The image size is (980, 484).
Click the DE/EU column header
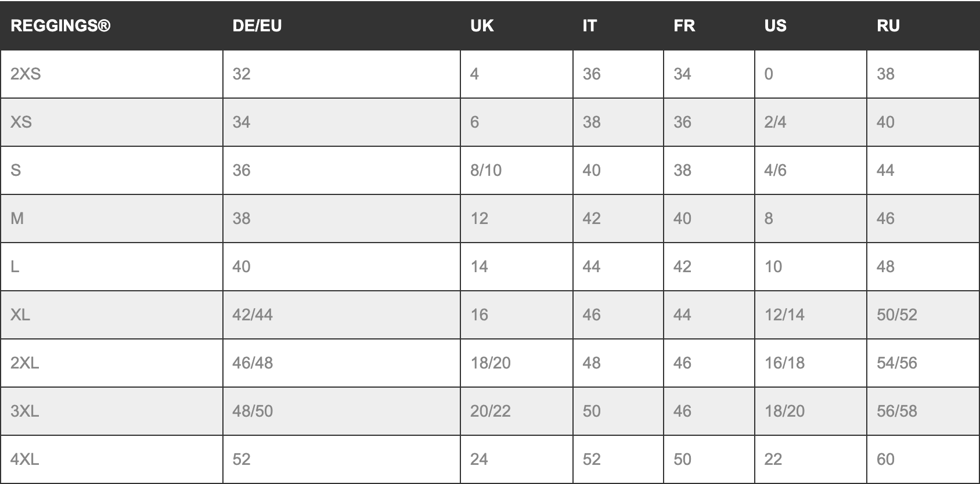[x=257, y=26]
